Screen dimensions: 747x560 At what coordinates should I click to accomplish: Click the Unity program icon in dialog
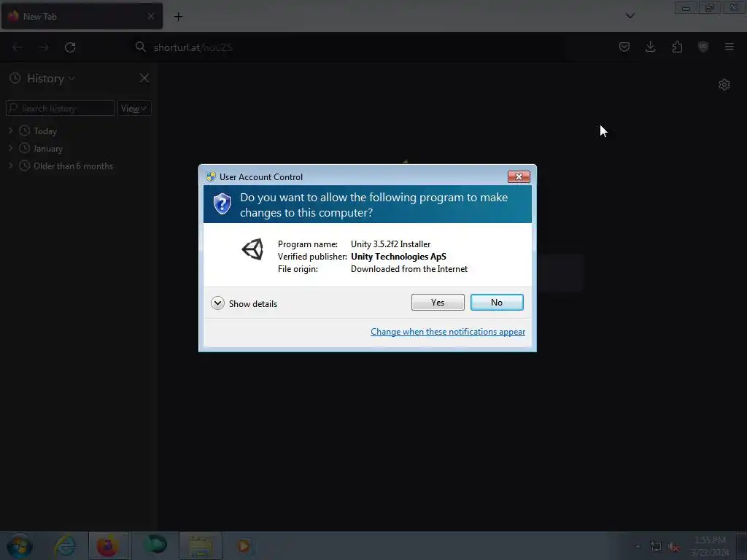[253, 249]
